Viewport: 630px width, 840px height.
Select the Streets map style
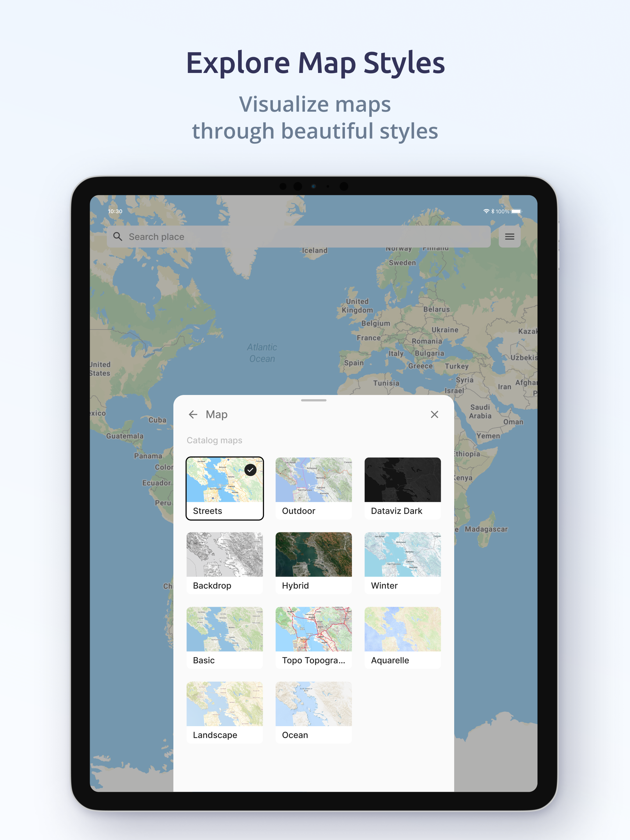[x=225, y=488]
